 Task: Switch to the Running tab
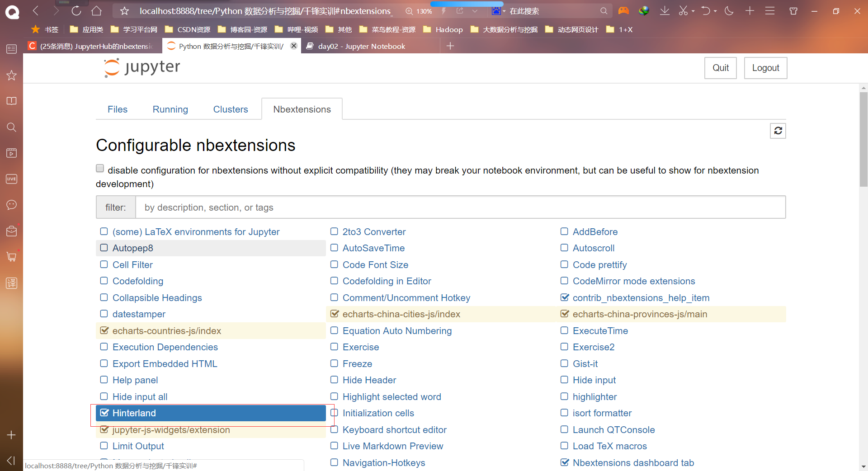pos(170,109)
